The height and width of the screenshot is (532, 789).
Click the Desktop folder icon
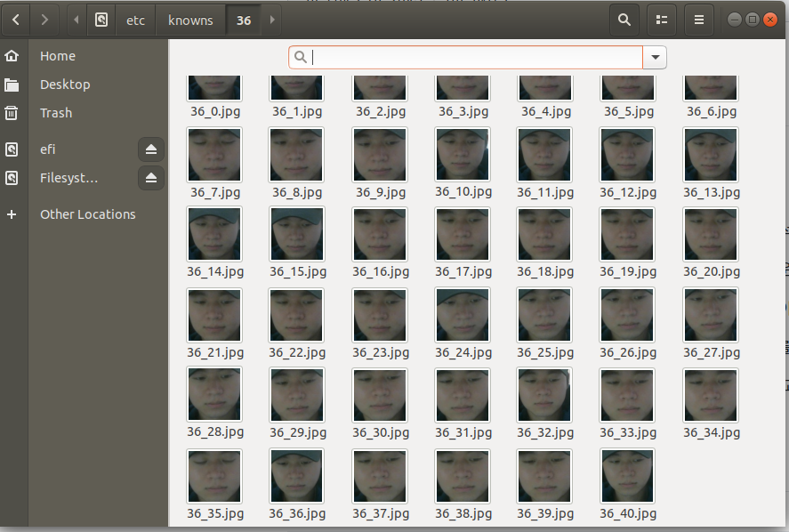(12, 85)
